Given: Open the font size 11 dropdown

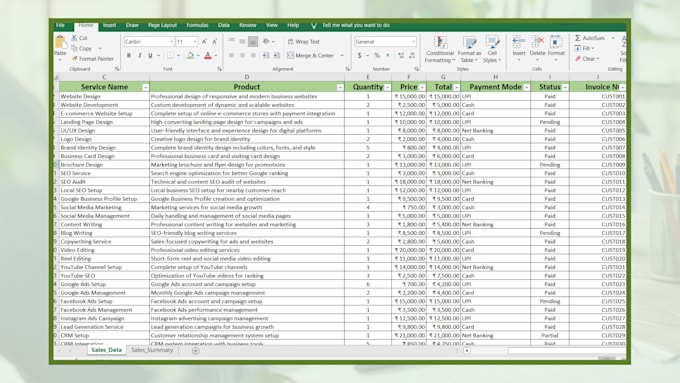Looking at the screenshot, I should click(195, 42).
